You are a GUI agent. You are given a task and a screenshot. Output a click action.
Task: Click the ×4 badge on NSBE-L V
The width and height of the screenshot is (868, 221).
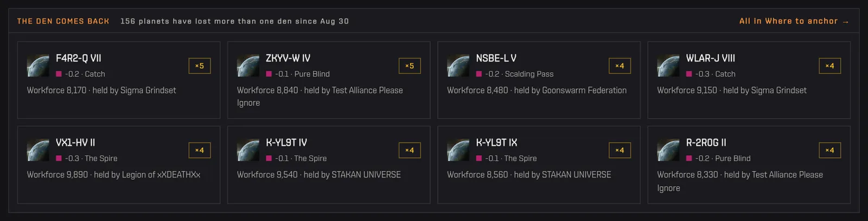[x=620, y=66]
